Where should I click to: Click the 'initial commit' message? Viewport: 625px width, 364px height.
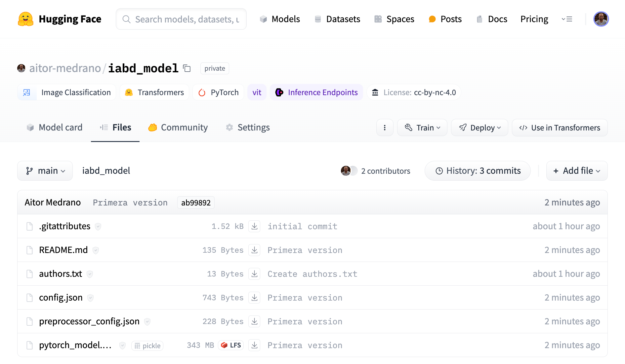click(302, 227)
